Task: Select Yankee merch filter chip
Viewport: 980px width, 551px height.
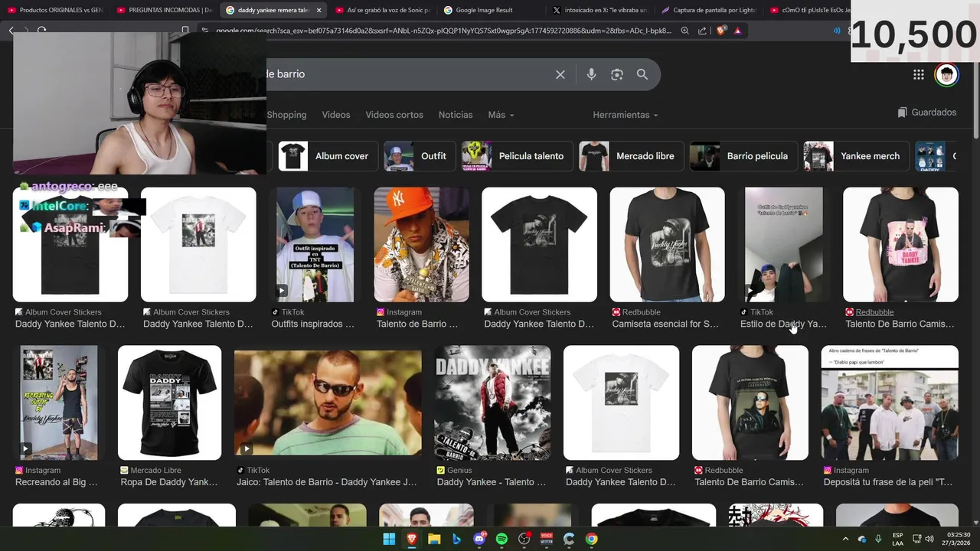Action: [x=855, y=156]
